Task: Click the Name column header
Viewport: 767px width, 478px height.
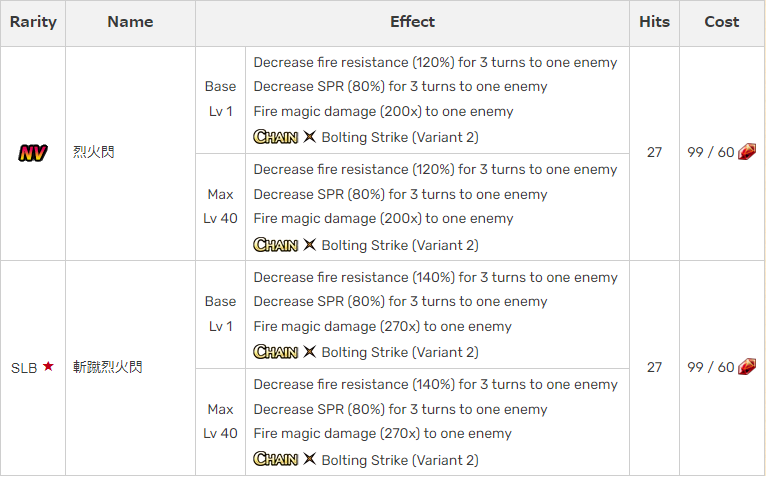Action: click(x=130, y=23)
